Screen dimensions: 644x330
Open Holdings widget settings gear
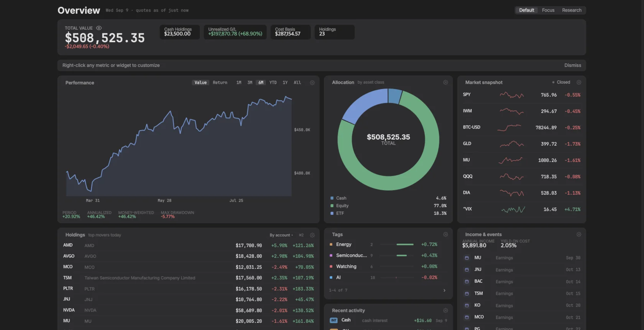pos(312,235)
